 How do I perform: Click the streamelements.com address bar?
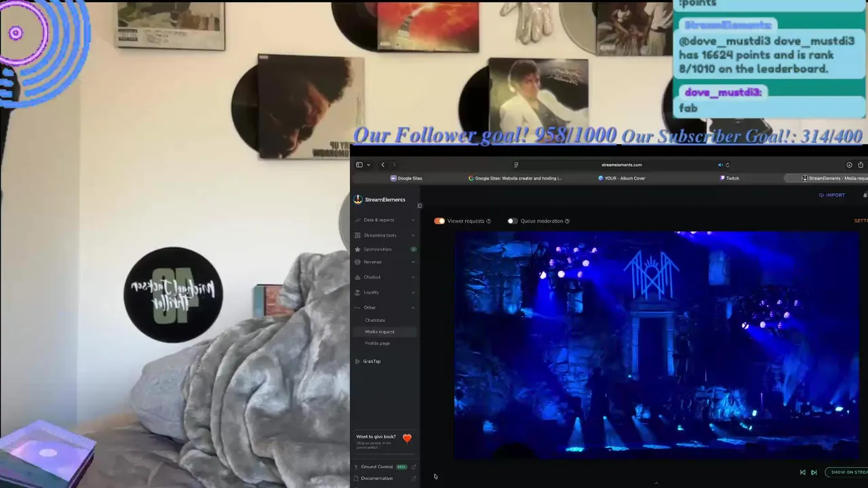(621, 165)
